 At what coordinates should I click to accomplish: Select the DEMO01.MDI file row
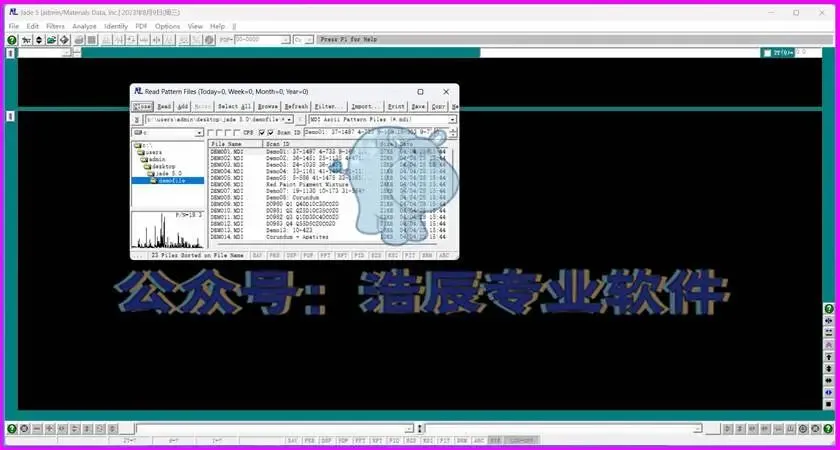point(328,152)
